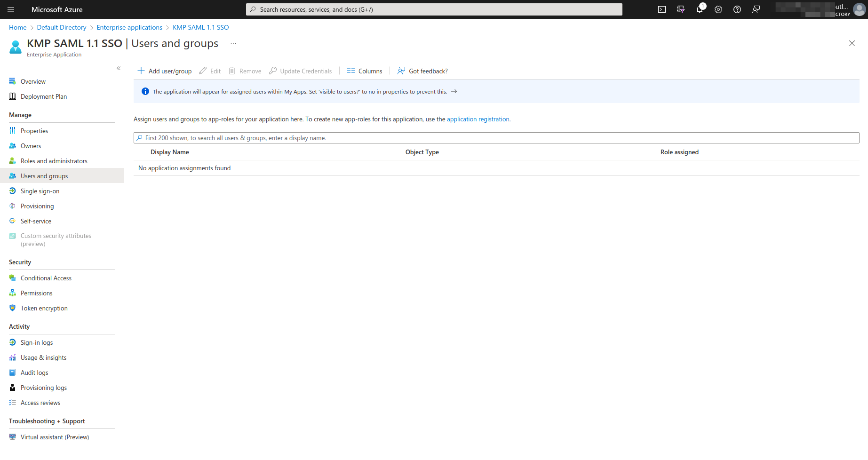
Task: Navigate to Default Directory breadcrumb
Action: [x=62, y=27]
